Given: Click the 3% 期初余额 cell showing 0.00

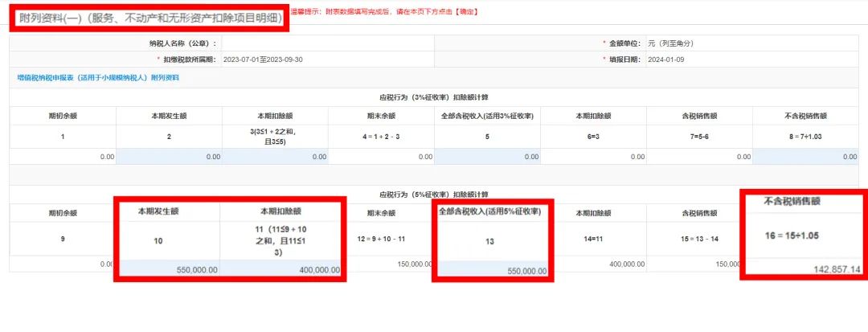Looking at the screenshot, I should 63,157.
